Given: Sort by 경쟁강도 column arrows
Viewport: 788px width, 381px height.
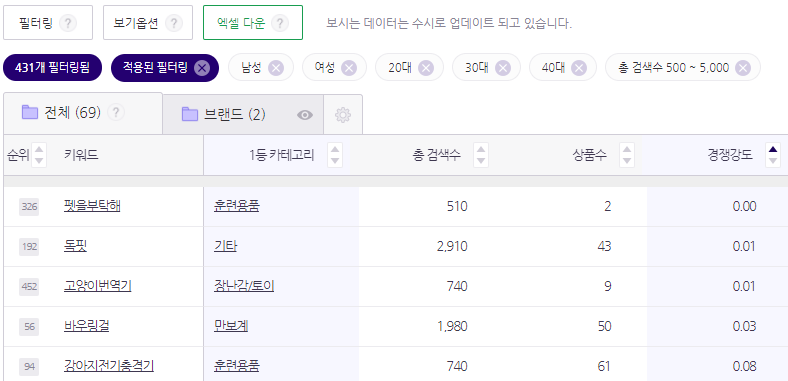Looking at the screenshot, I should (773, 155).
